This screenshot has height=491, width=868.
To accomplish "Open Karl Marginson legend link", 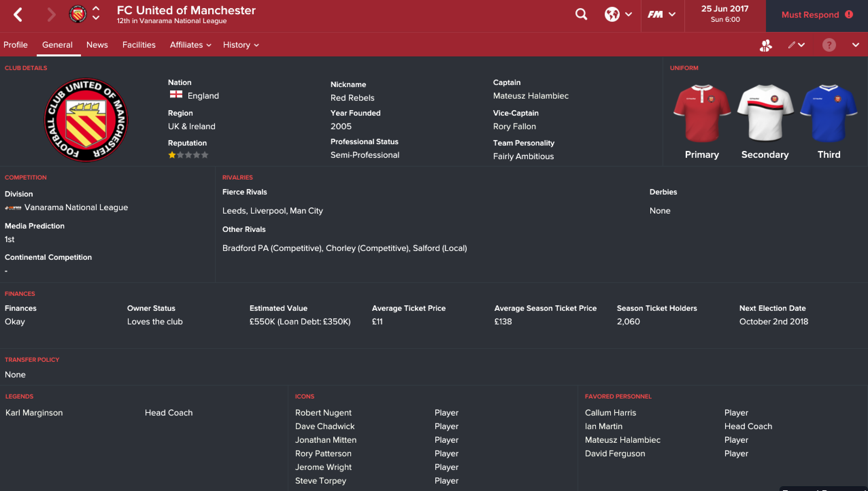I will click(34, 413).
